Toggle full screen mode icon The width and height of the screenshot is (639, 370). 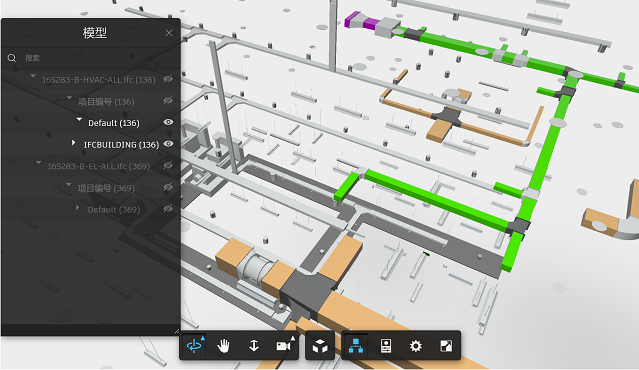[x=446, y=346]
